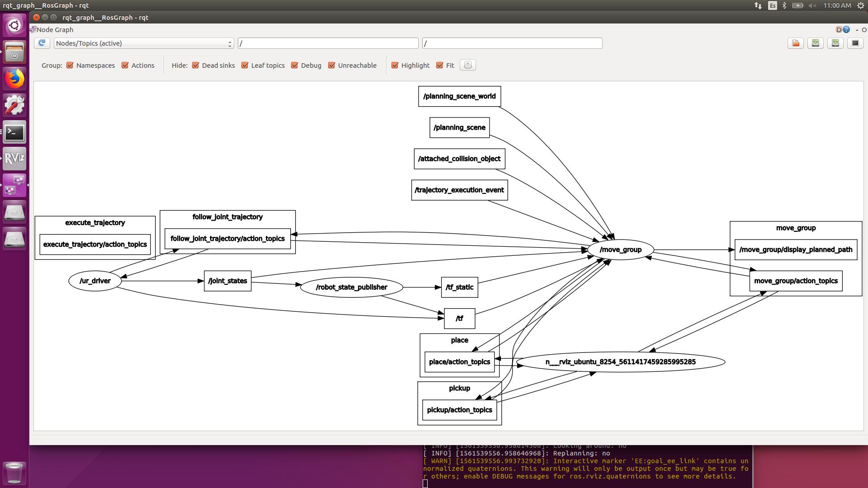Click the namespace filter input field
The image size is (868, 488).
pos(328,43)
